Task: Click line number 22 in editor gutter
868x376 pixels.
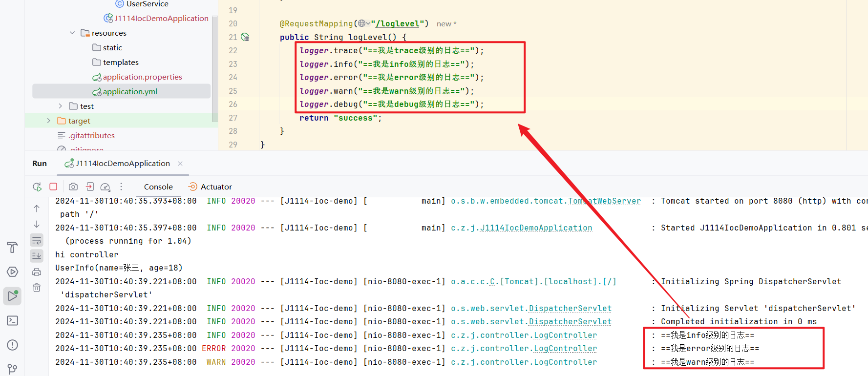Action: pos(233,50)
